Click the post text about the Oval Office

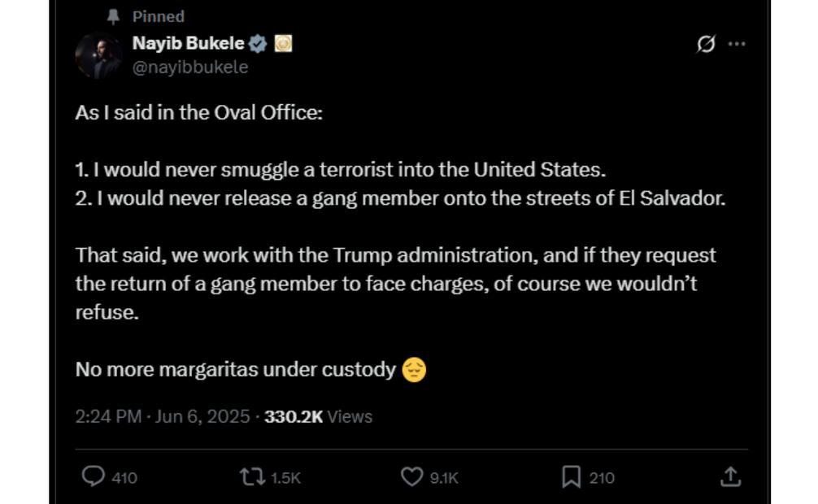click(x=199, y=112)
